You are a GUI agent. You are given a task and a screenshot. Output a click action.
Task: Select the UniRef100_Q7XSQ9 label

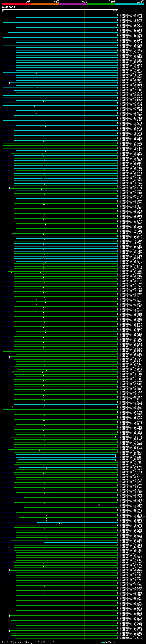click(x=131, y=610)
